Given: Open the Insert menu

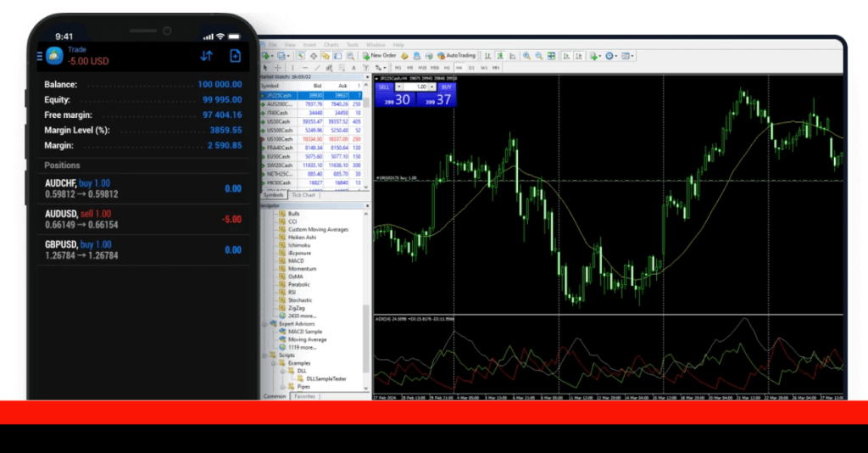Looking at the screenshot, I should [x=309, y=45].
